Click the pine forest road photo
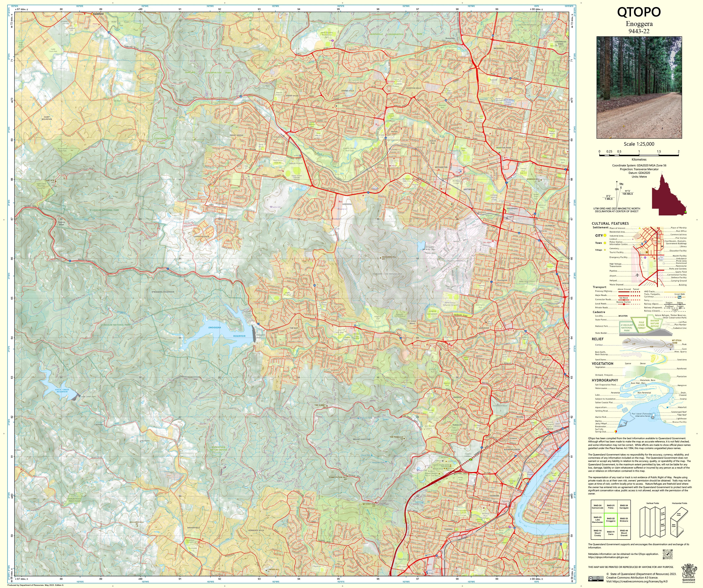Image resolution: width=703 pixels, height=588 pixels. coord(639,88)
